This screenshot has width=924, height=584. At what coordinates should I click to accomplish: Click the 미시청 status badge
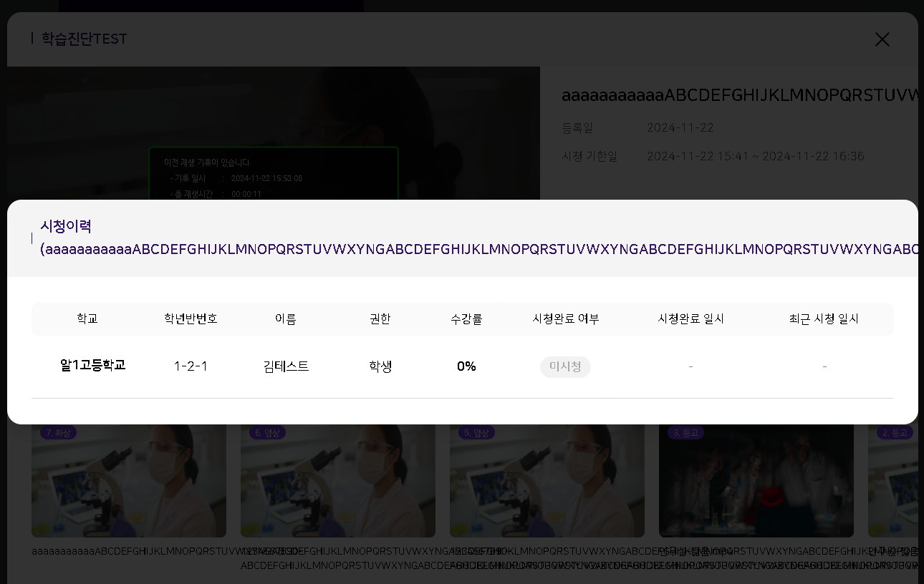tap(565, 367)
